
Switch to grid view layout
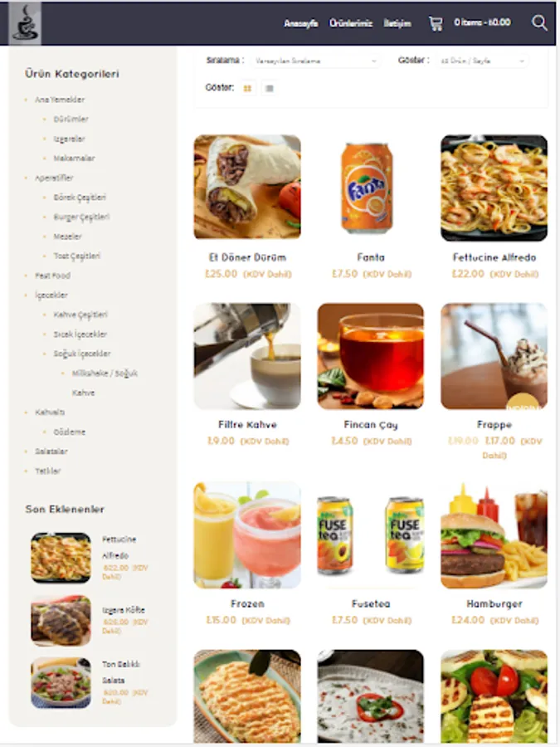[247, 88]
